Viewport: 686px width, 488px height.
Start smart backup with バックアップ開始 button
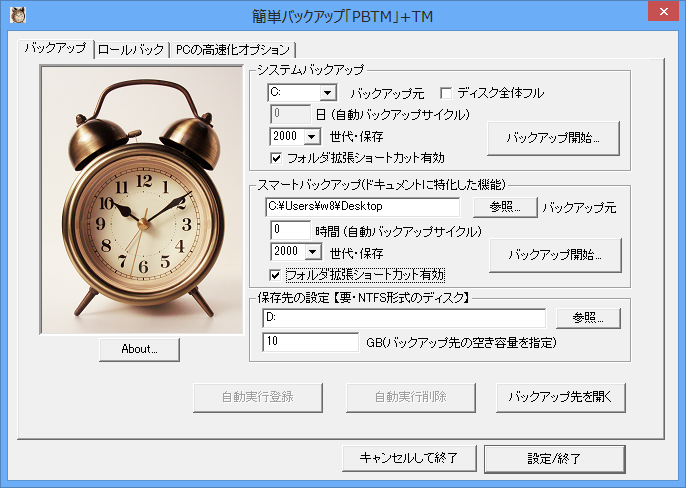pos(555,255)
